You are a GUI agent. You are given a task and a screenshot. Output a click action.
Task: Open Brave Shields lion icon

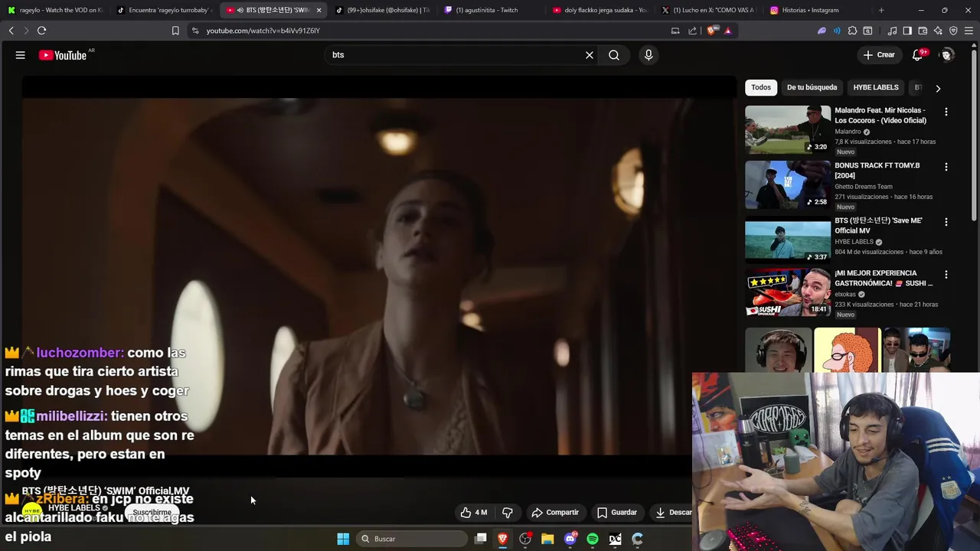coord(712,31)
